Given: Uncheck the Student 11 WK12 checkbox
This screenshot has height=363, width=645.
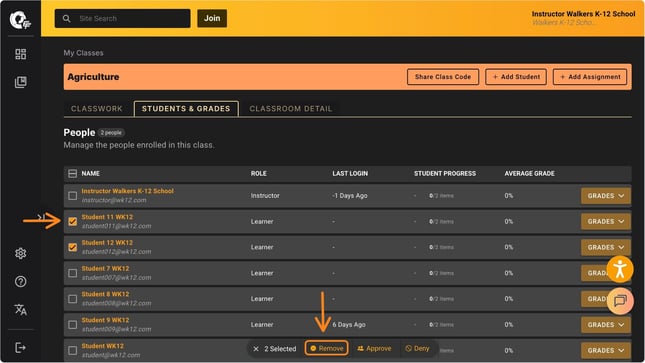Looking at the screenshot, I should tap(72, 222).
